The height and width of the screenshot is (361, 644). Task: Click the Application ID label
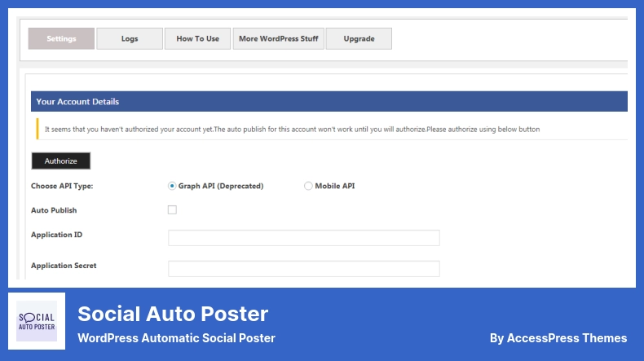pos(57,235)
